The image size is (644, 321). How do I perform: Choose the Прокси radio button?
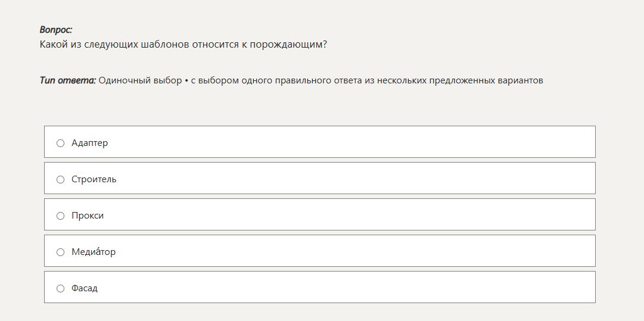point(60,216)
